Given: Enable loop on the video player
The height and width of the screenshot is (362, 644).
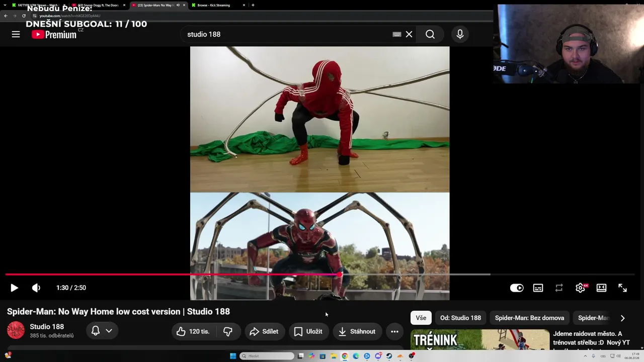Looking at the screenshot, I should pyautogui.click(x=559, y=288).
